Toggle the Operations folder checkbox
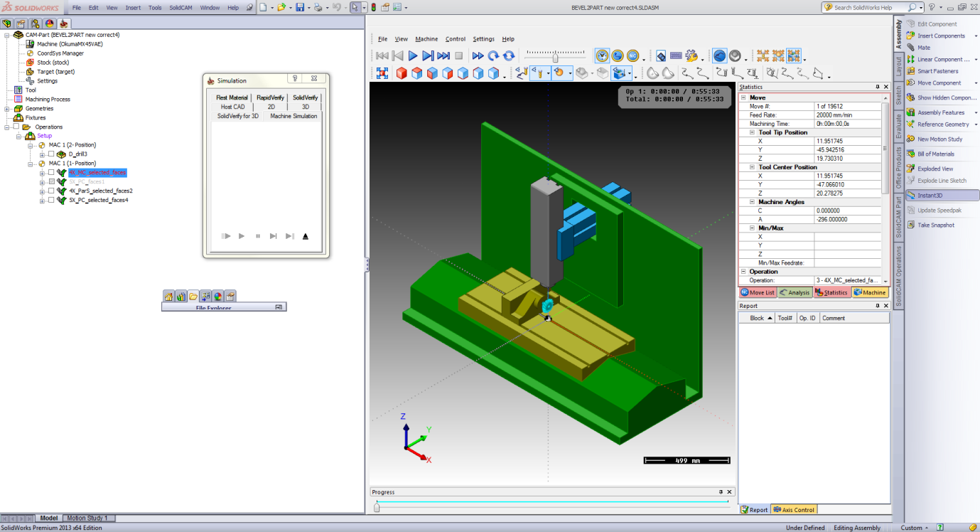 click(x=15, y=127)
